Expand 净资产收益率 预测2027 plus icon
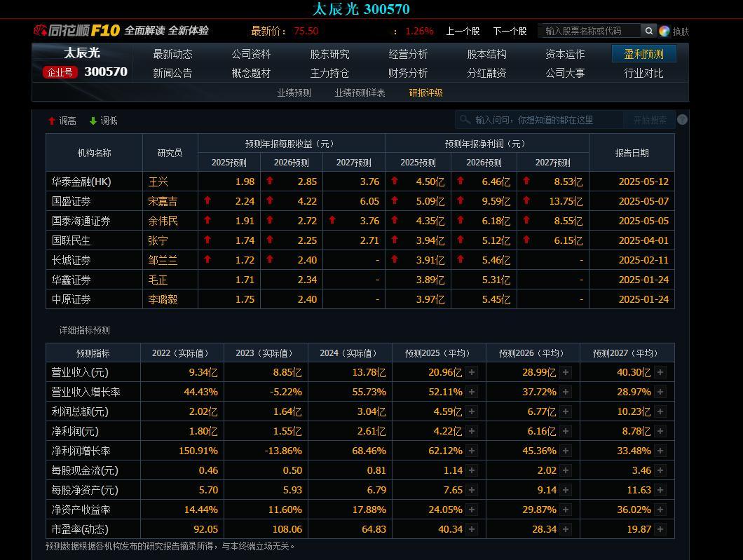 (x=660, y=510)
